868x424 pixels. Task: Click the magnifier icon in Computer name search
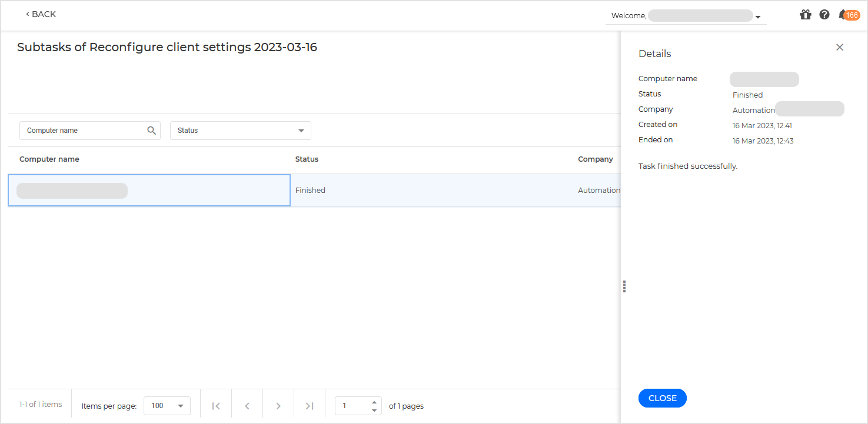point(152,130)
